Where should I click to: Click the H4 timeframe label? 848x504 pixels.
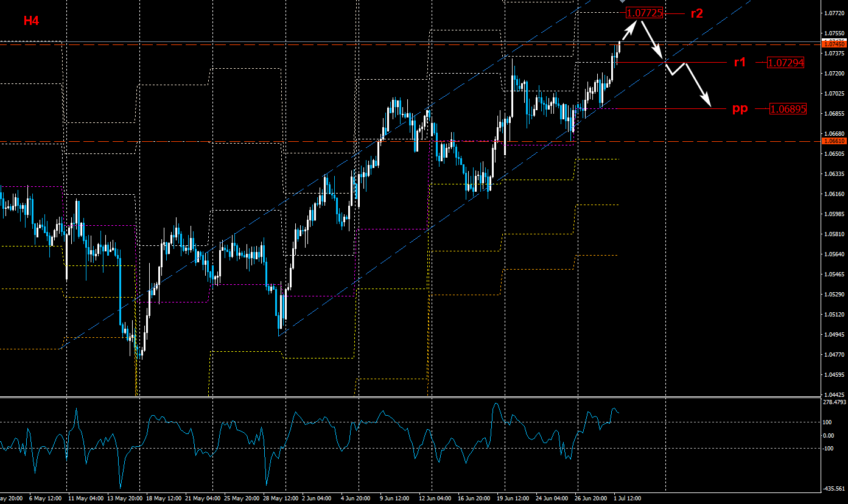(32, 21)
